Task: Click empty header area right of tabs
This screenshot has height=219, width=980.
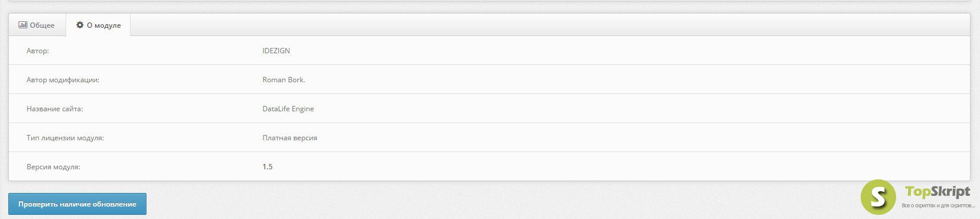Action: pyautogui.click(x=549, y=25)
